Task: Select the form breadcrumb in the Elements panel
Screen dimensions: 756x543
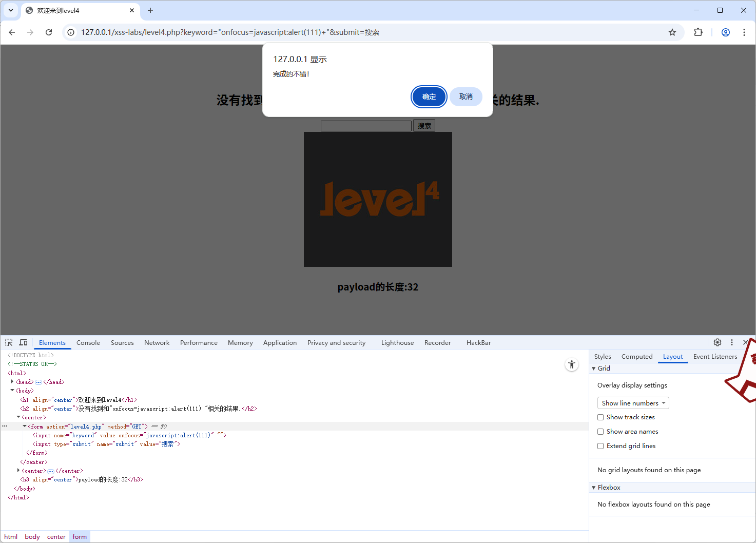Action: point(80,536)
